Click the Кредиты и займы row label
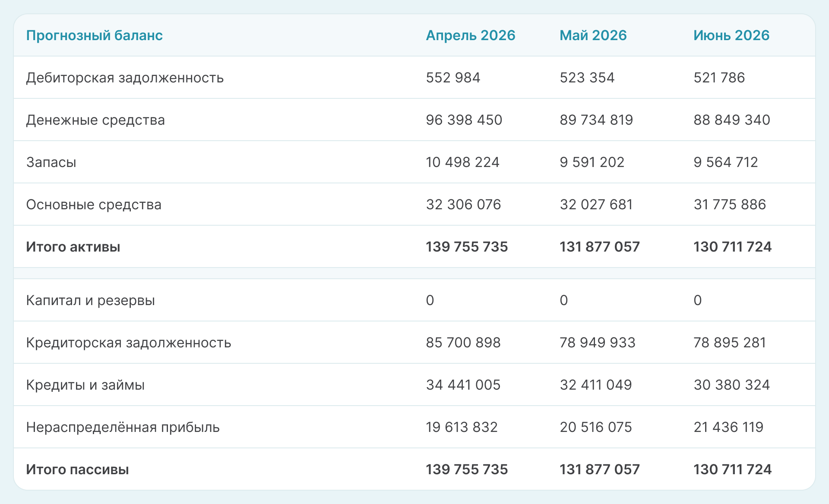The height and width of the screenshot is (504, 829). coord(85,385)
